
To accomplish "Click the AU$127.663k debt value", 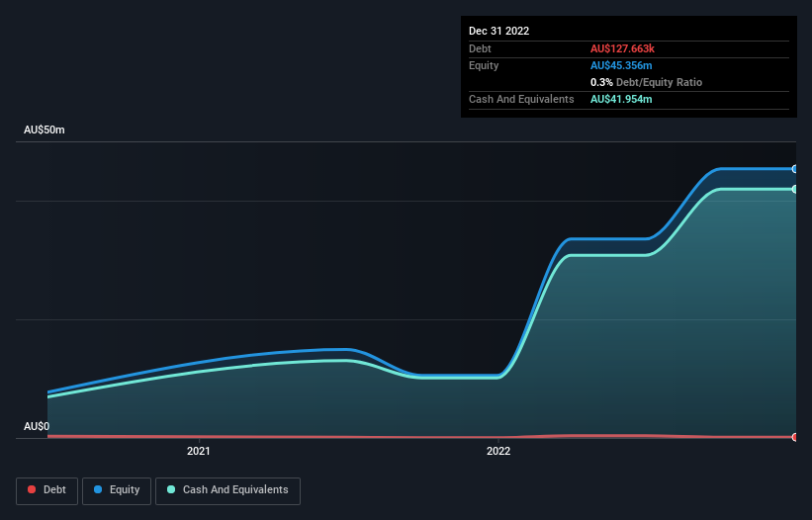I will point(622,48).
